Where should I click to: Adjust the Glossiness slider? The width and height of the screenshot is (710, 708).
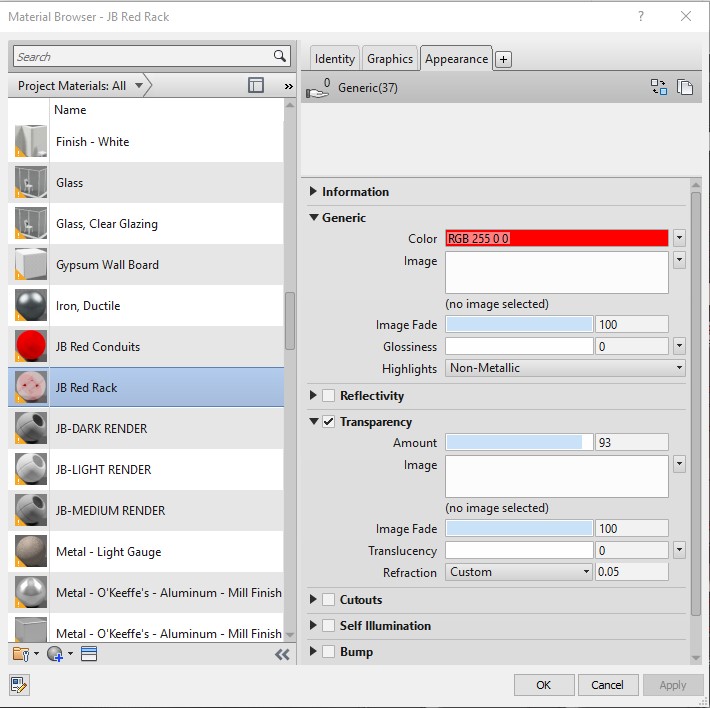519,346
